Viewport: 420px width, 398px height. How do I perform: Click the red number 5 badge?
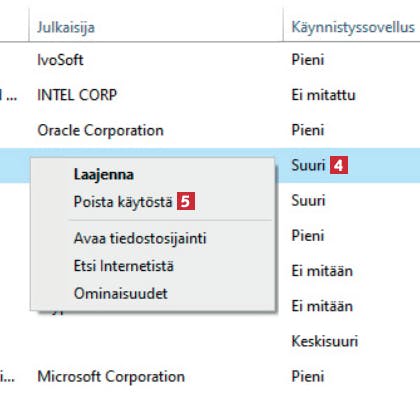coord(186,201)
